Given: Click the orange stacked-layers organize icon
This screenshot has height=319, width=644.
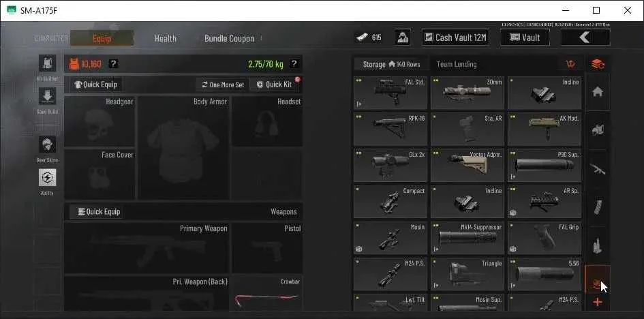Looking at the screenshot, I should pos(598,64).
